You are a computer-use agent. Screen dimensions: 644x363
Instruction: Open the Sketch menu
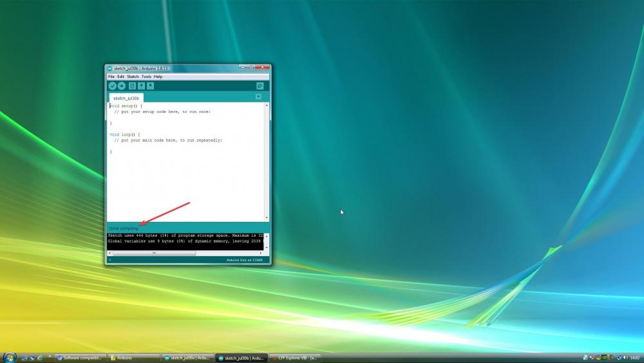(x=133, y=77)
